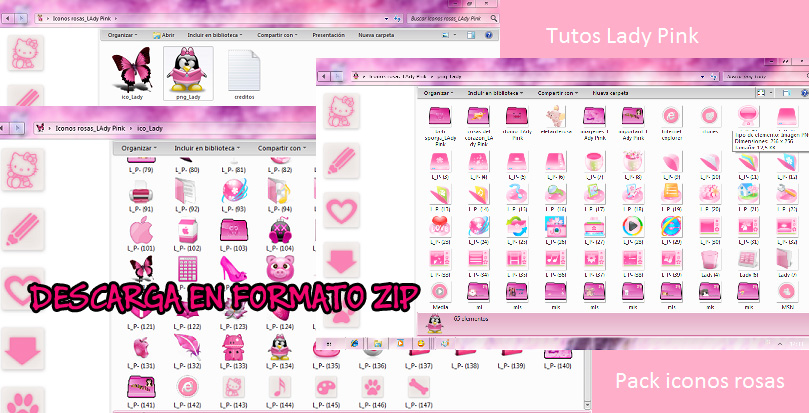Focus search box in png_Lady window

pyautogui.click(x=765, y=76)
